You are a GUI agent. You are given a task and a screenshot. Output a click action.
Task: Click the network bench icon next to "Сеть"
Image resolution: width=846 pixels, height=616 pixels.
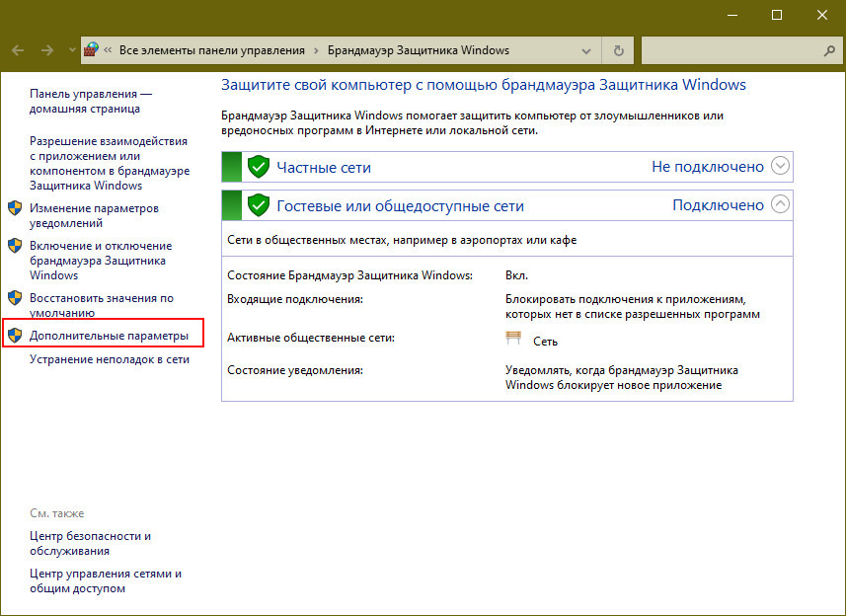tap(513, 340)
